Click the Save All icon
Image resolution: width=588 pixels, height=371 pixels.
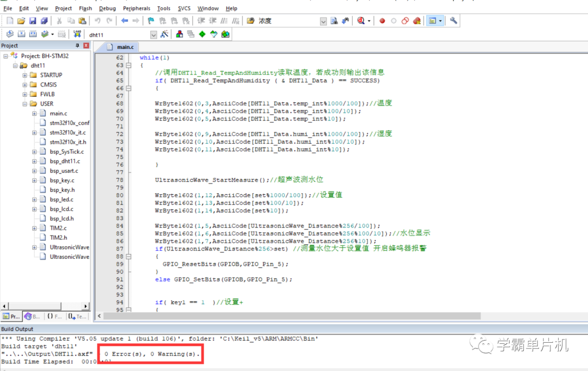pos(44,21)
